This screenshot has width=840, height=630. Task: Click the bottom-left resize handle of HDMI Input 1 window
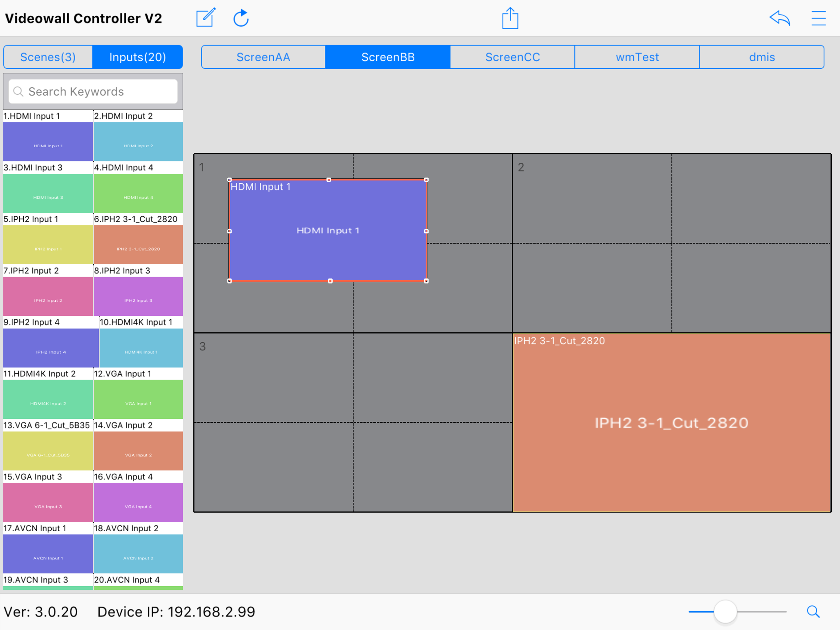click(229, 281)
